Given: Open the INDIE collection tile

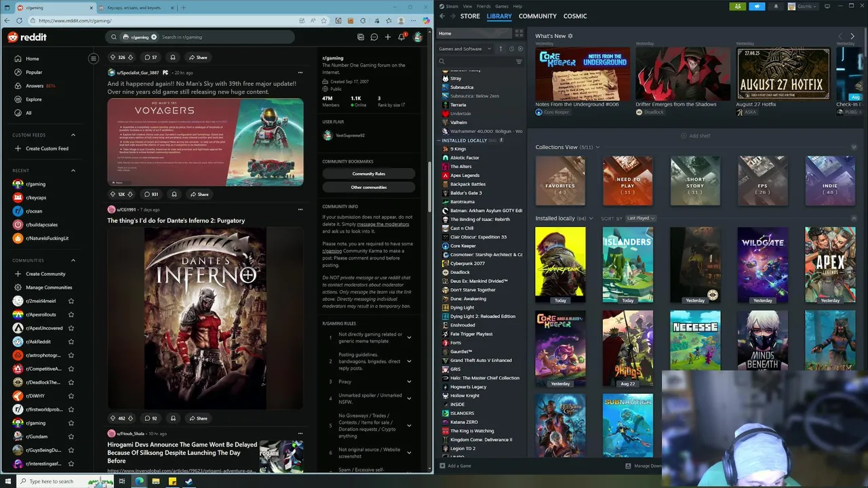Looking at the screenshot, I should tap(830, 181).
